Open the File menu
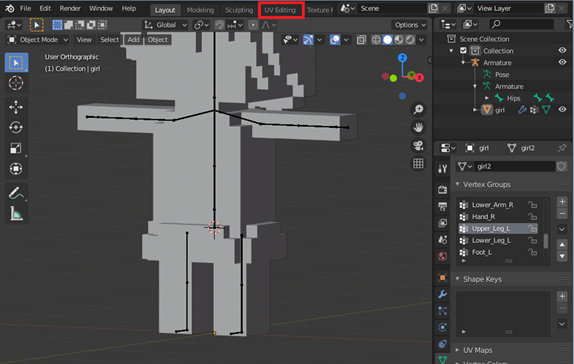 pyautogui.click(x=25, y=8)
